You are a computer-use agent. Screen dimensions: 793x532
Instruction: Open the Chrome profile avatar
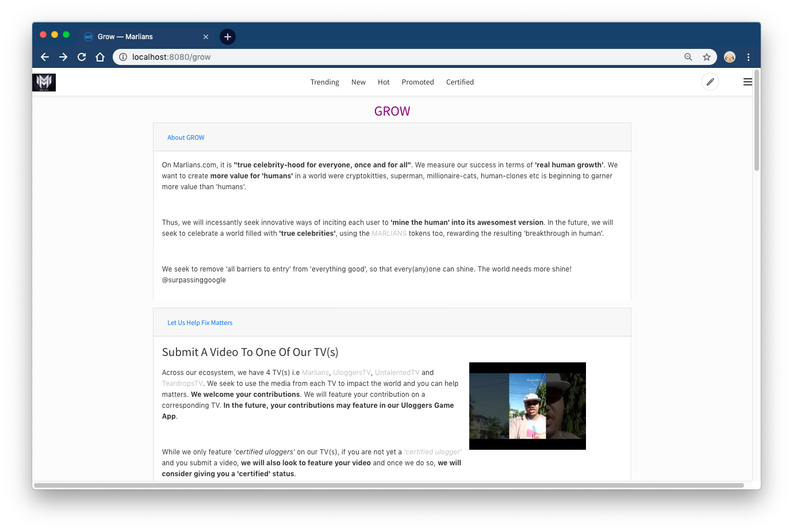tap(730, 57)
